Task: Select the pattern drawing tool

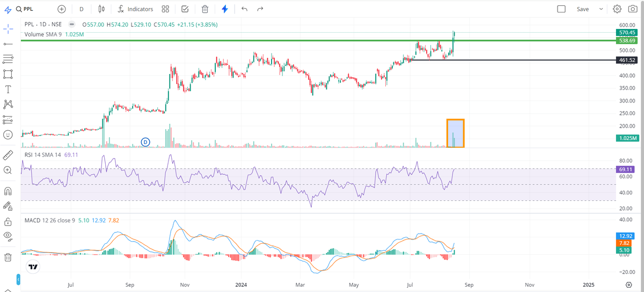Action: pos(8,104)
